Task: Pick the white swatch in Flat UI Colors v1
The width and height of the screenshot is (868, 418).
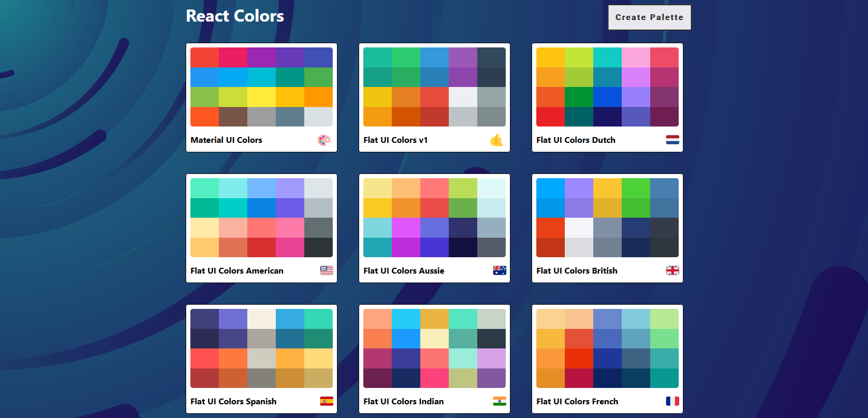Action: coord(463,97)
